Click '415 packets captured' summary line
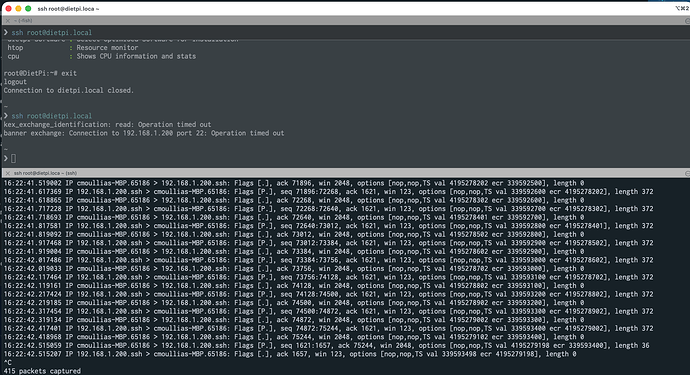Screen dimensions: 690x375 coord(42,371)
